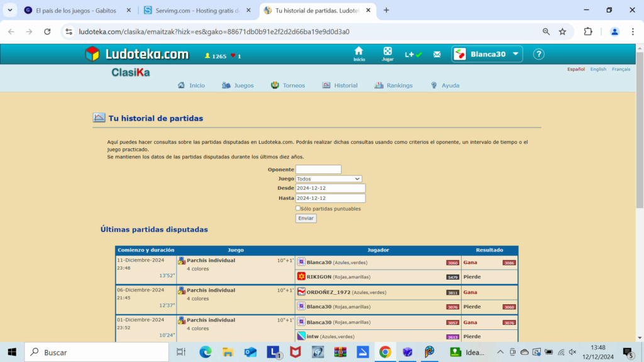Click the Parchís icon of the 01-Diciembre game

pyautogui.click(x=182, y=320)
